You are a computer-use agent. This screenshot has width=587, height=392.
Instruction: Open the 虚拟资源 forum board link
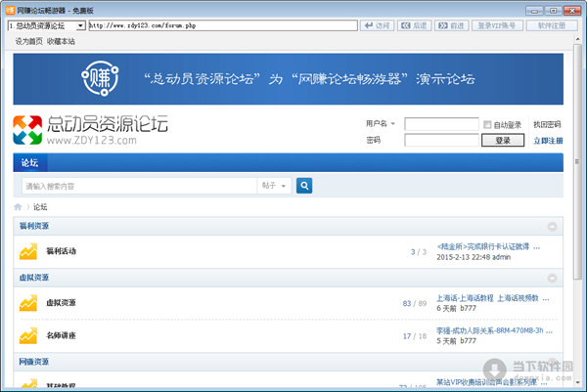[x=61, y=303]
